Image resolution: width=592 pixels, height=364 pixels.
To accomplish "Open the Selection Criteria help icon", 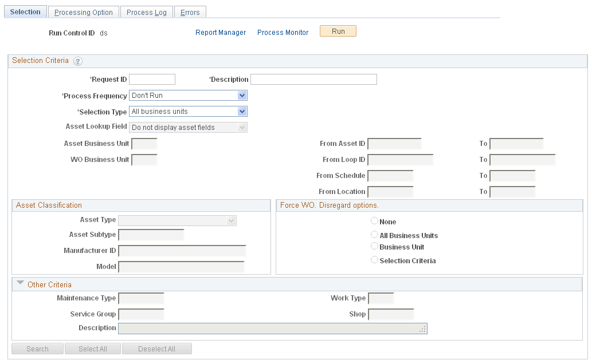I will click(78, 61).
